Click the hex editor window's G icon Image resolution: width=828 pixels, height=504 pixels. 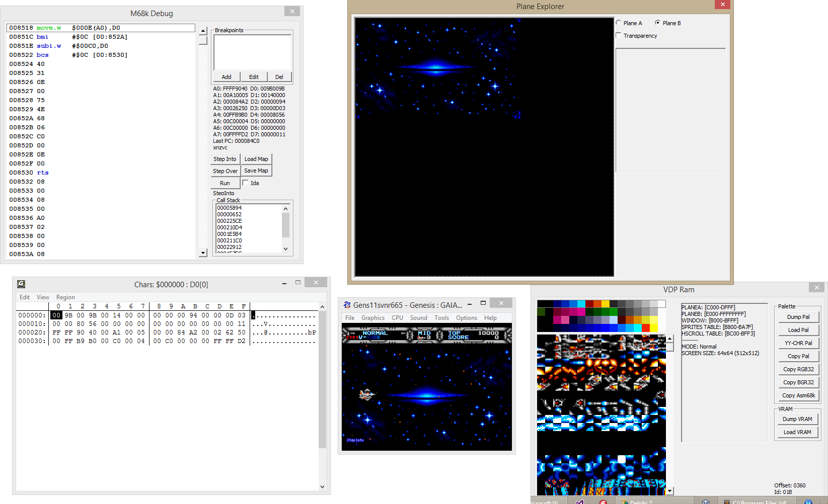click(x=21, y=284)
